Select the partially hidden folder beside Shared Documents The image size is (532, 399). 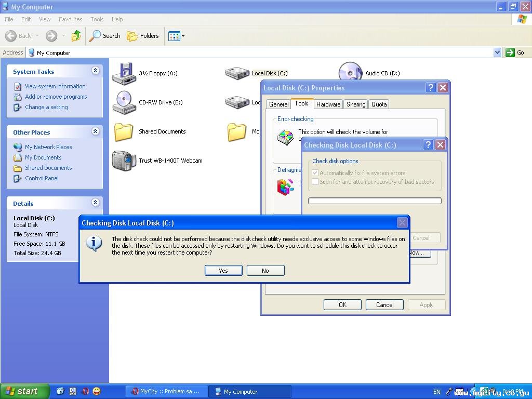[x=236, y=131]
